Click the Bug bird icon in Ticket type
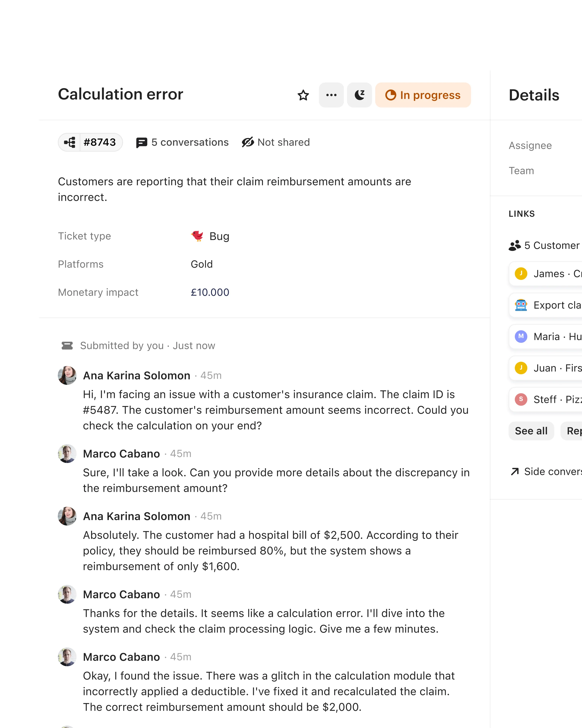The width and height of the screenshot is (582, 728). [x=197, y=236]
